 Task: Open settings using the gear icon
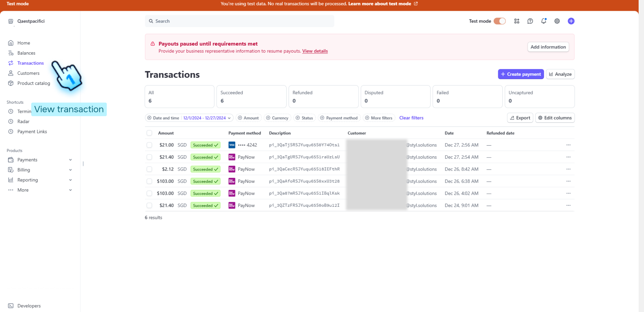pos(557,21)
